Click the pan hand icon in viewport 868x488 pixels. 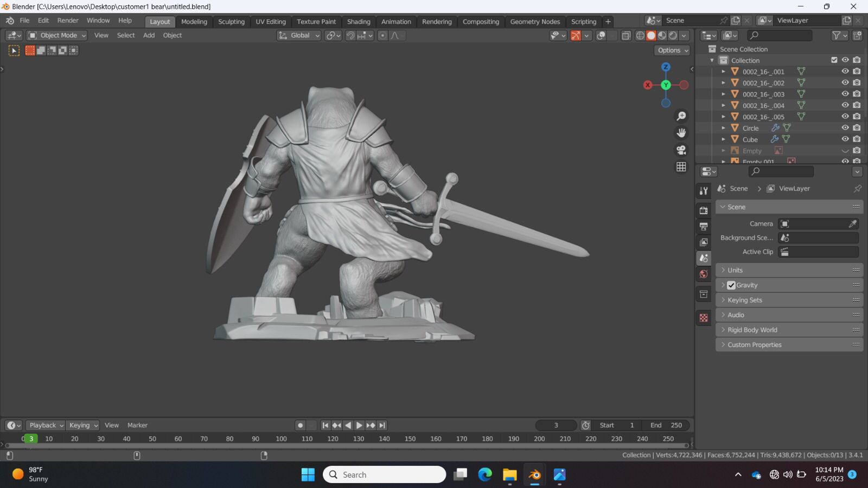click(x=681, y=133)
